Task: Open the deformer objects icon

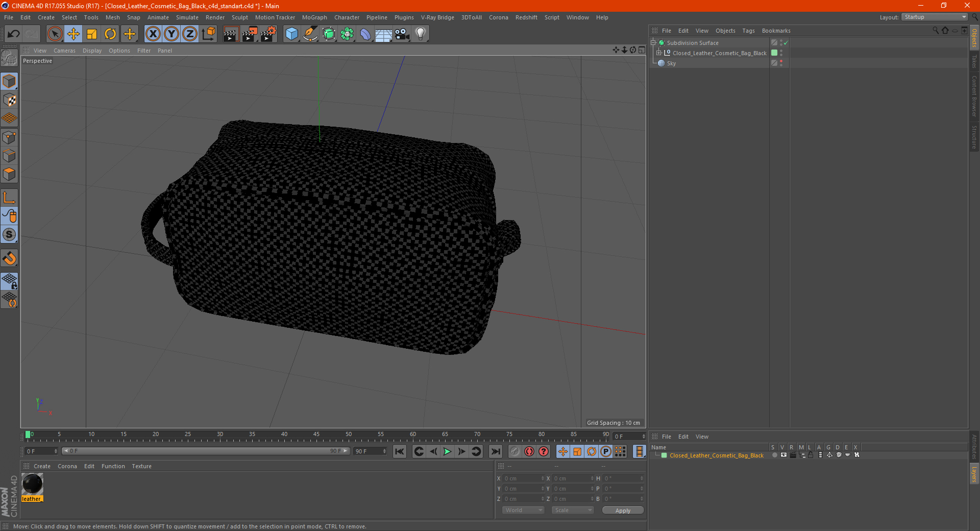Action: coord(365,34)
